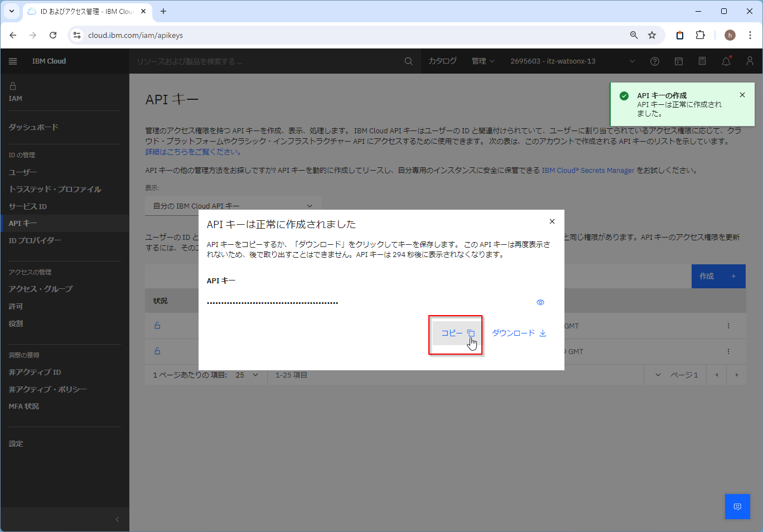Click the masked API key value field
763x532 pixels.
click(272, 302)
